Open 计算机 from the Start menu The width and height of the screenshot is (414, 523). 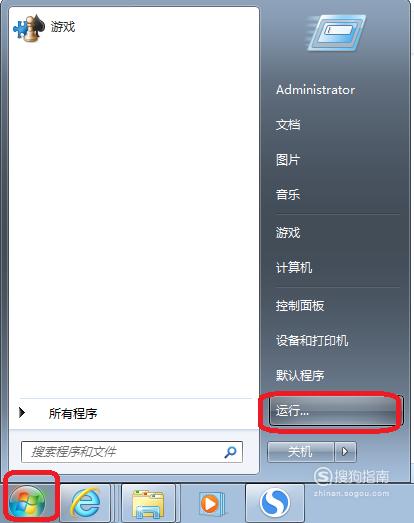coord(294,267)
